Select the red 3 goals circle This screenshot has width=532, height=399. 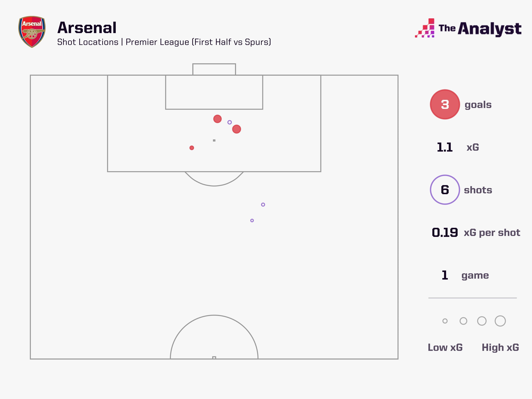445,104
